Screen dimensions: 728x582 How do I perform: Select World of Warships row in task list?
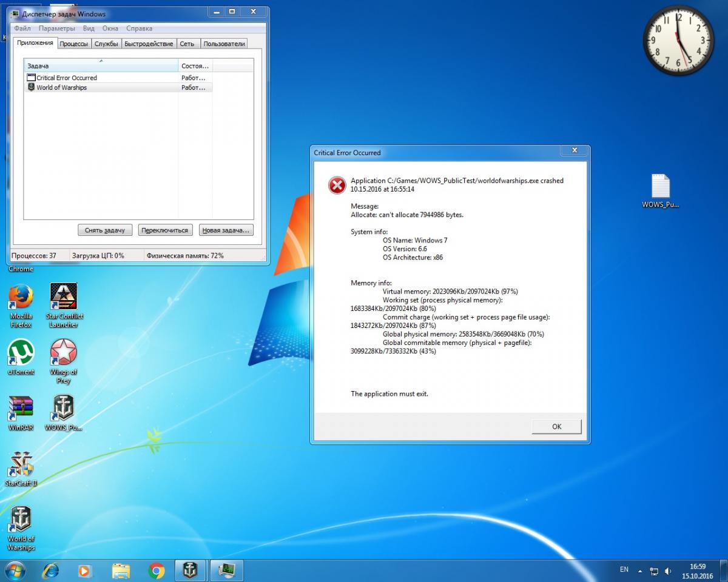click(x=118, y=87)
